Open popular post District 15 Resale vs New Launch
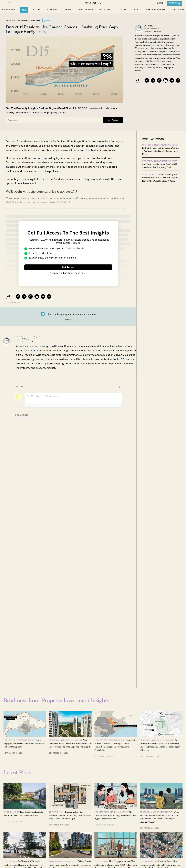The height and width of the screenshot is (868, 186). pos(161,151)
